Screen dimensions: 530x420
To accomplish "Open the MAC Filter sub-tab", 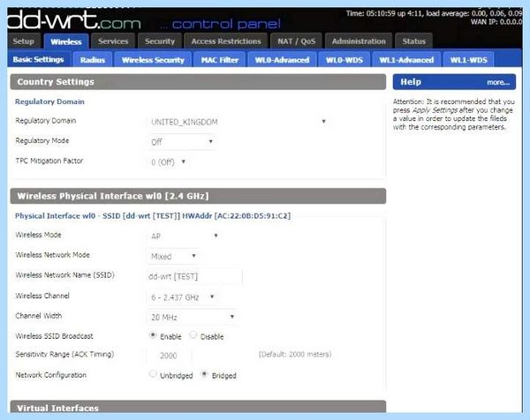I will (x=220, y=60).
